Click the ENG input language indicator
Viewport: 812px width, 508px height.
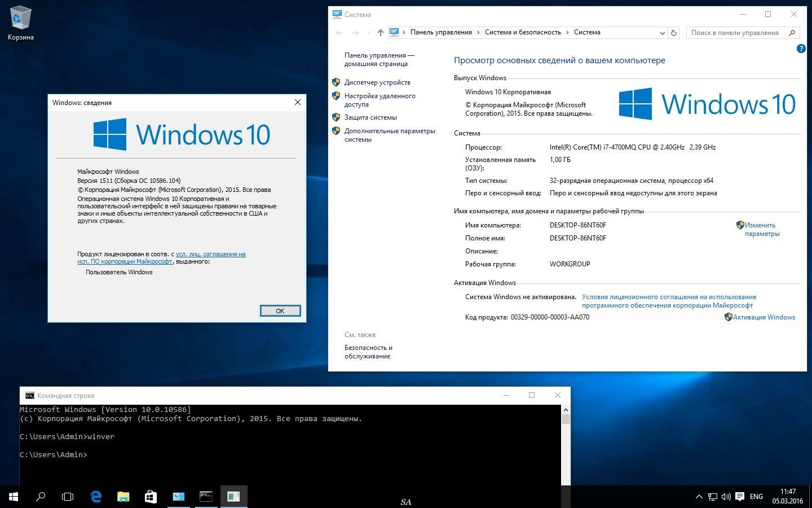(x=756, y=497)
